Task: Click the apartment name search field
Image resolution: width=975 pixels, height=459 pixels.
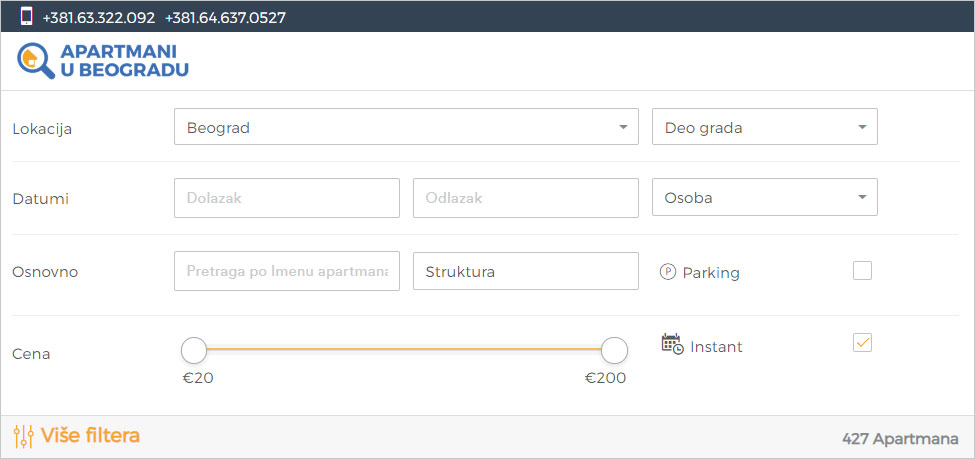Action: coord(286,271)
